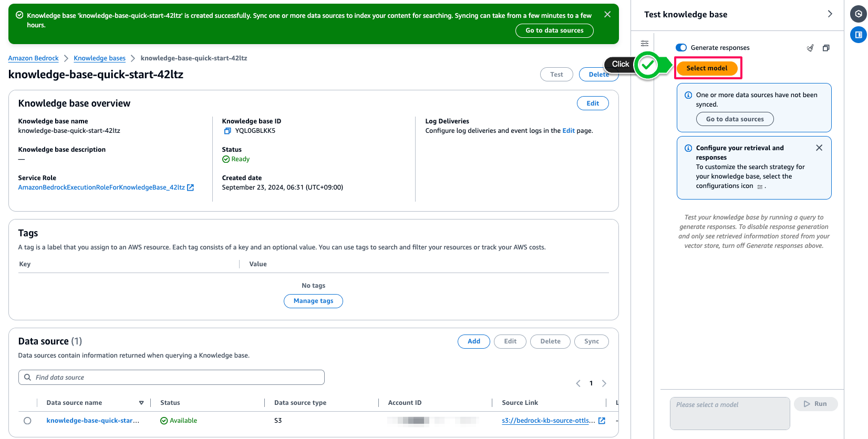Click the Run button
This screenshot has width=868, height=439.
(815, 404)
